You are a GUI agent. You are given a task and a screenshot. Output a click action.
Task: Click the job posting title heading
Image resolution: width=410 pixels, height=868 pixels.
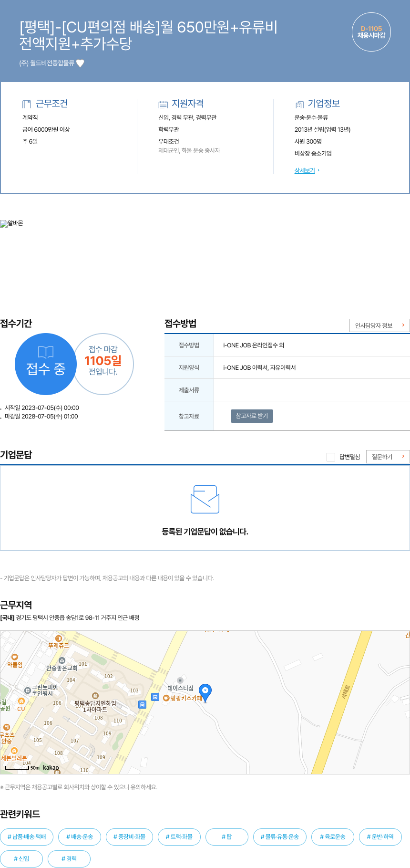[148, 35]
